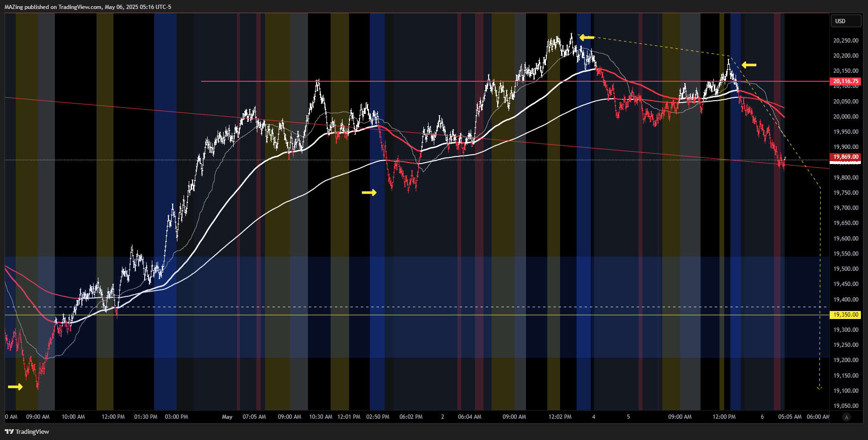Screen dimensions: 868x440
Task: Click the 19,900.00 price axis label
Action: tap(846, 147)
